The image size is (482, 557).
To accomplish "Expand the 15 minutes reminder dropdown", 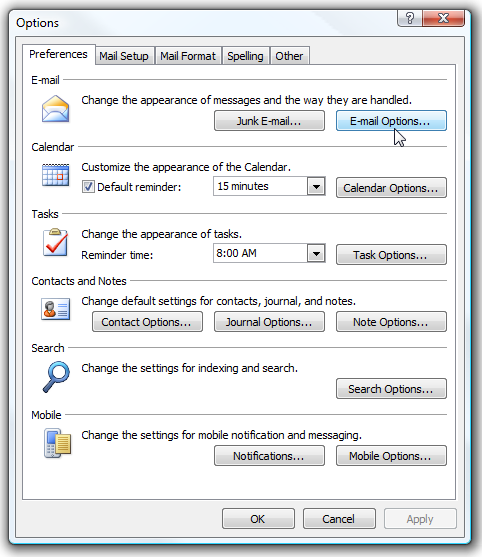I will tap(316, 186).
